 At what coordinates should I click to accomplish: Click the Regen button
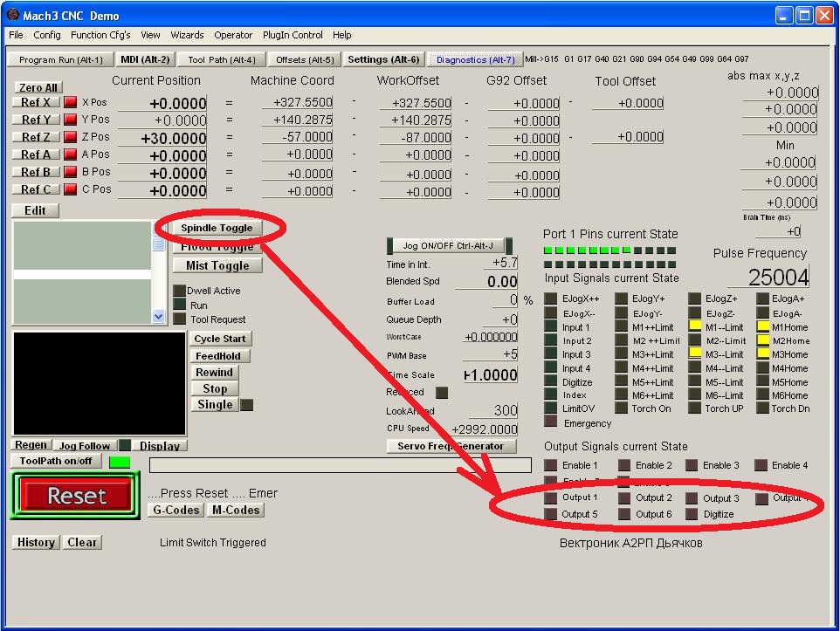(31, 444)
